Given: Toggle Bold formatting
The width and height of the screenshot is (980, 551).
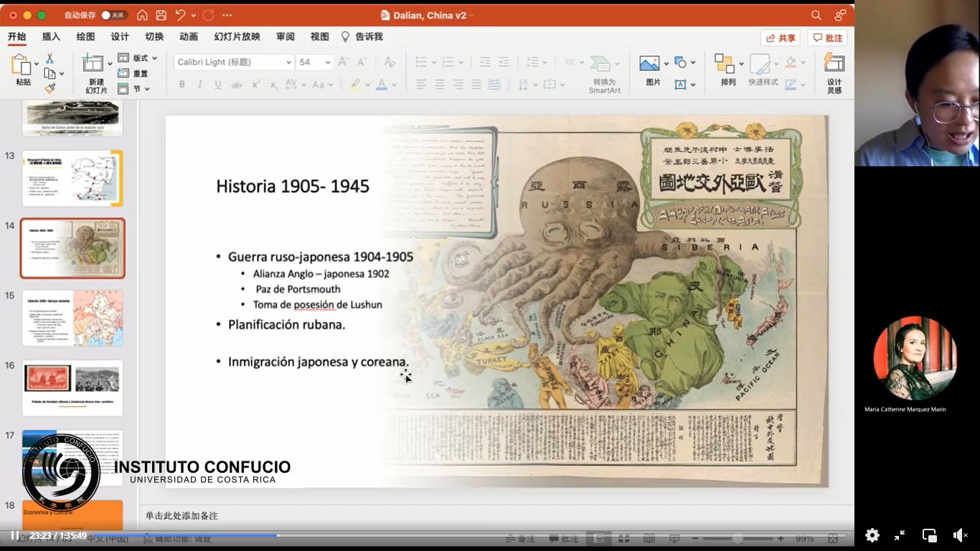Looking at the screenshot, I should click(182, 85).
